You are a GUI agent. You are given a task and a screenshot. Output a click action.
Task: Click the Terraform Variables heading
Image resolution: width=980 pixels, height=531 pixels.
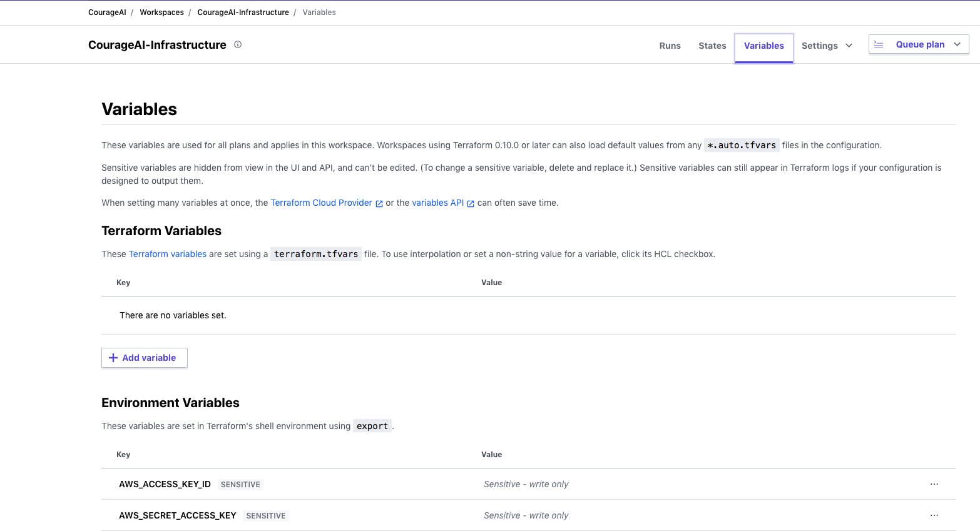(161, 231)
